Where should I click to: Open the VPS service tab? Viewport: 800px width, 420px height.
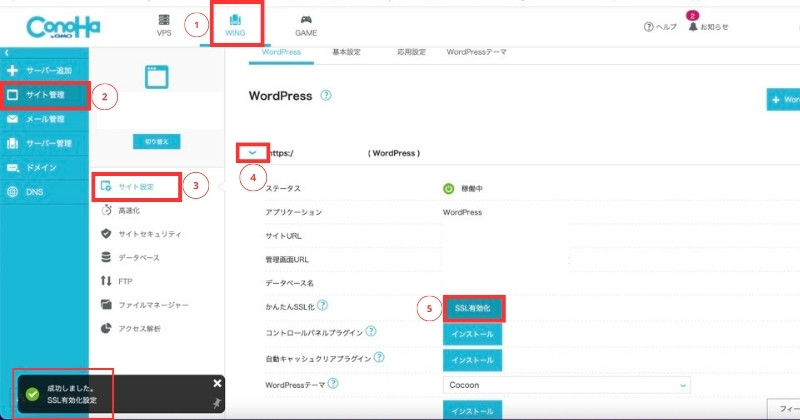[x=164, y=26]
